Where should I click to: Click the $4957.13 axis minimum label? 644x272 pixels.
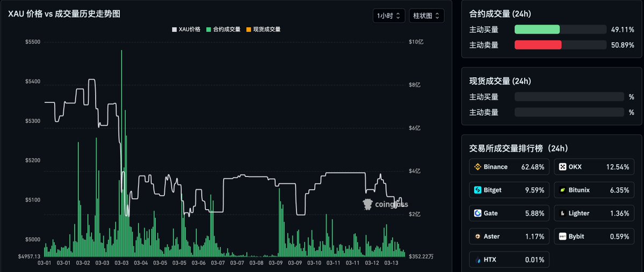pyautogui.click(x=29, y=256)
